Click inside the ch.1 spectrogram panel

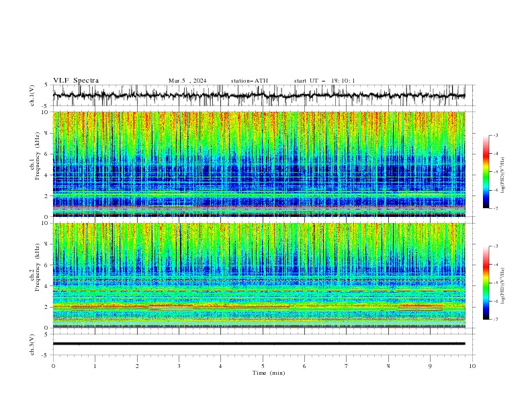pos(259,164)
